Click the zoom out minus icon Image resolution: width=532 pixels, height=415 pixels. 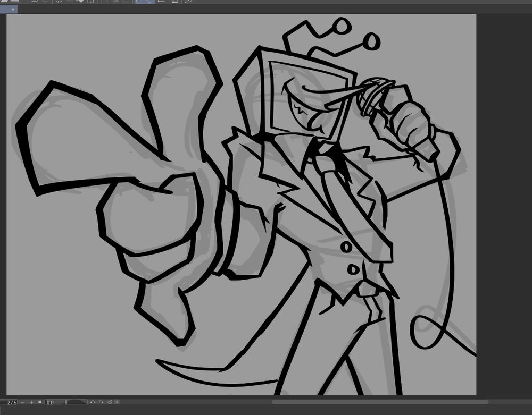click(x=23, y=402)
